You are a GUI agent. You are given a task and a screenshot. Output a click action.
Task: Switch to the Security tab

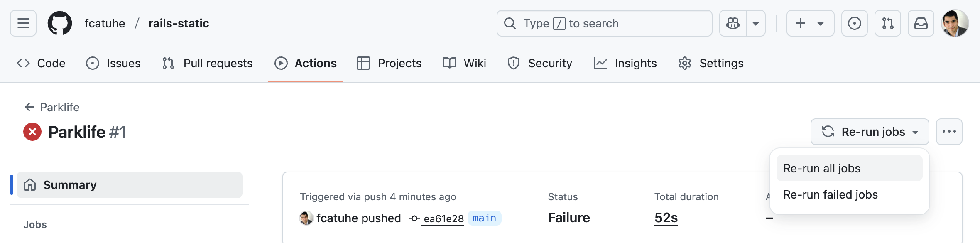click(540, 63)
